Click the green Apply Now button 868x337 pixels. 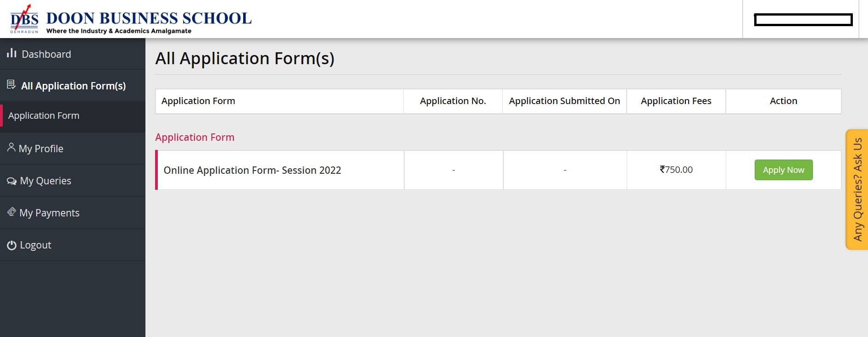pyautogui.click(x=783, y=170)
